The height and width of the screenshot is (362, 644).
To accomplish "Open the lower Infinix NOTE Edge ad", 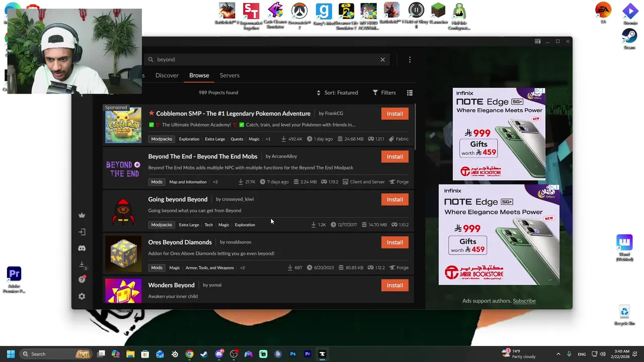I will 499,234.
